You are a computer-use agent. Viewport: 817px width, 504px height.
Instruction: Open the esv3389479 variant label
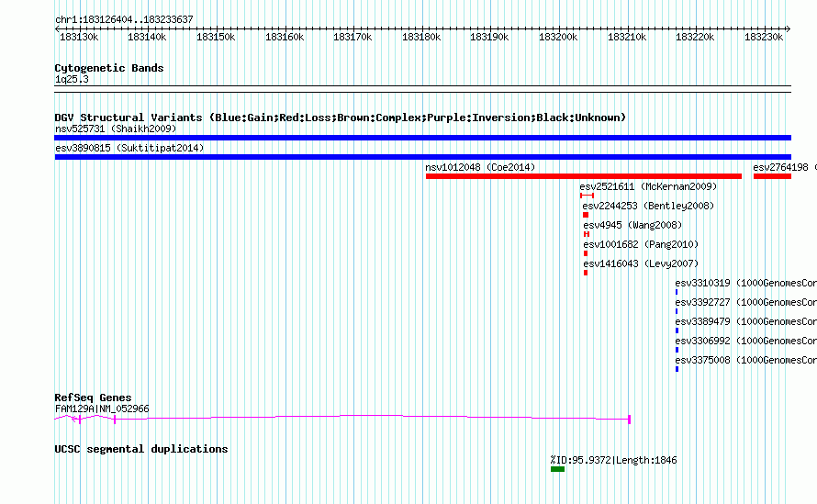(745, 321)
